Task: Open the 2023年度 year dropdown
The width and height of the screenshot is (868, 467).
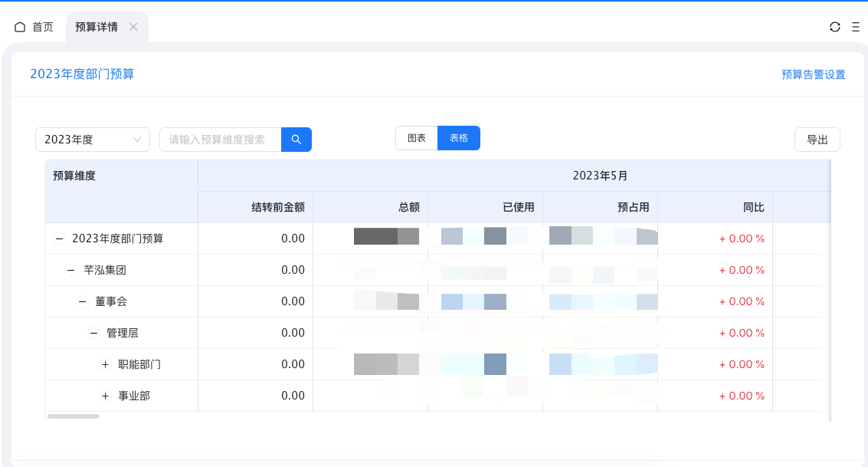Action: tap(93, 140)
